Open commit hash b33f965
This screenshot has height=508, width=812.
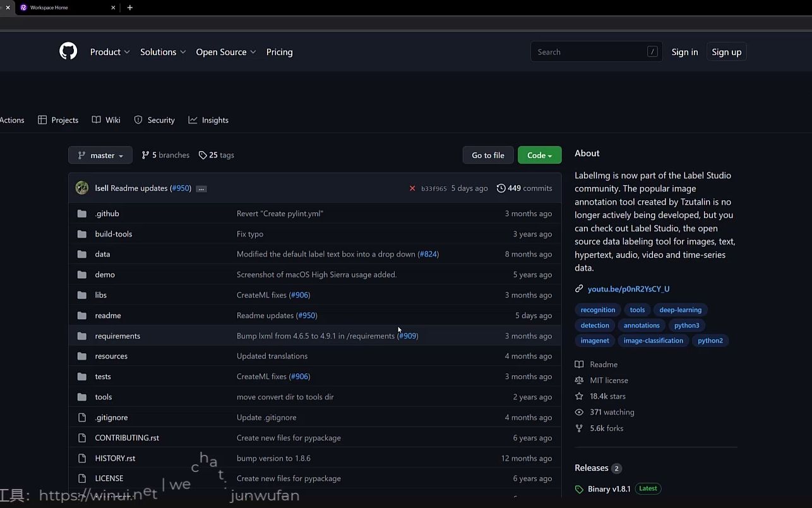click(x=434, y=188)
